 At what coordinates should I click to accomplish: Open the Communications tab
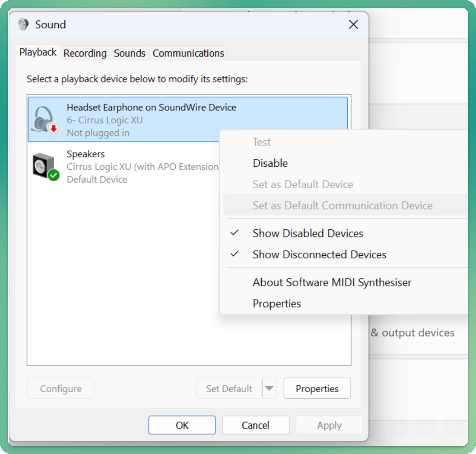pos(188,53)
